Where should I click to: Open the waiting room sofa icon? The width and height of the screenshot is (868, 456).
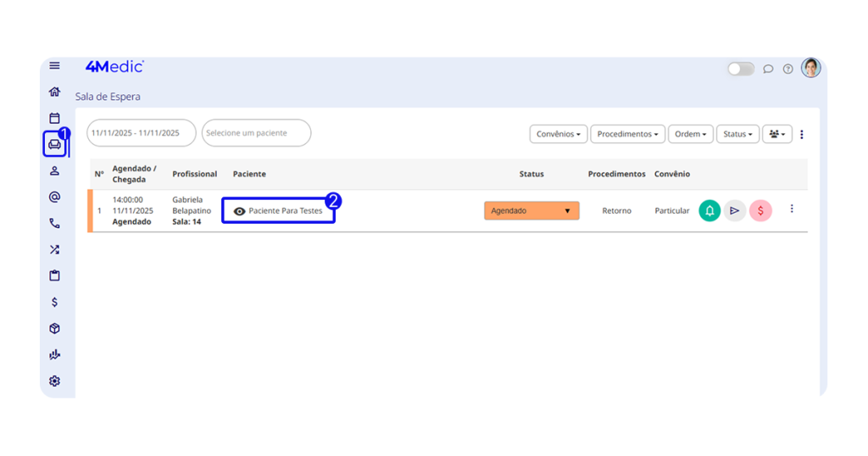54,144
